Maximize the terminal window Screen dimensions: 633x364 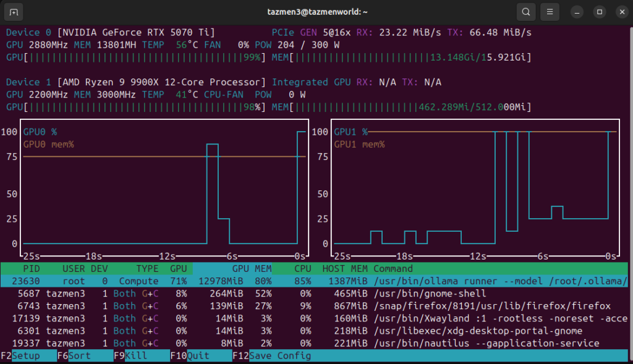click(x=599, y=12)
